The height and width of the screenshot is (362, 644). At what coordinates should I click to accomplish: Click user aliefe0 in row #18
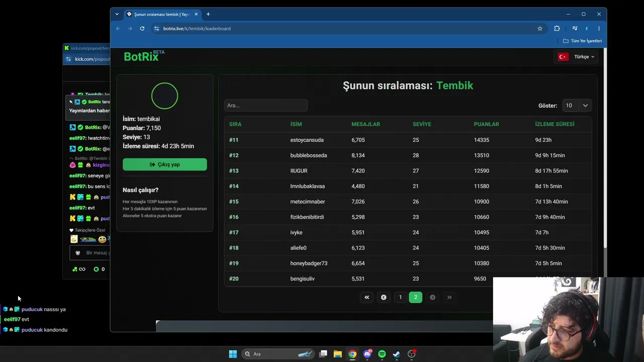pos(298,248)
